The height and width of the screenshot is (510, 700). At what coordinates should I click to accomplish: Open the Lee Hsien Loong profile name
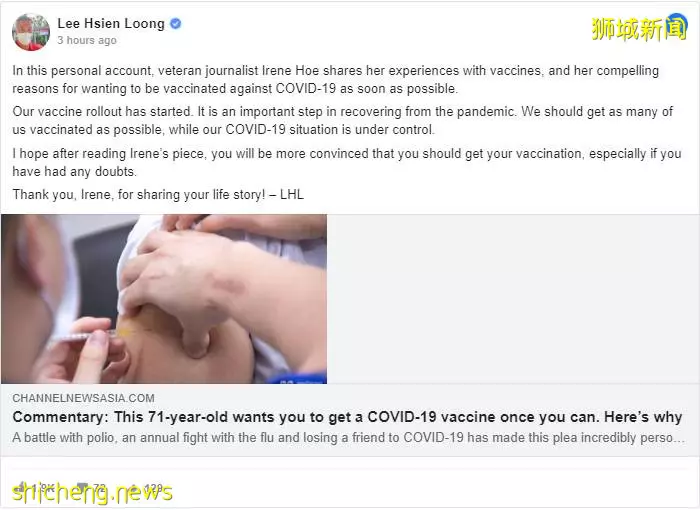(111, 23)
